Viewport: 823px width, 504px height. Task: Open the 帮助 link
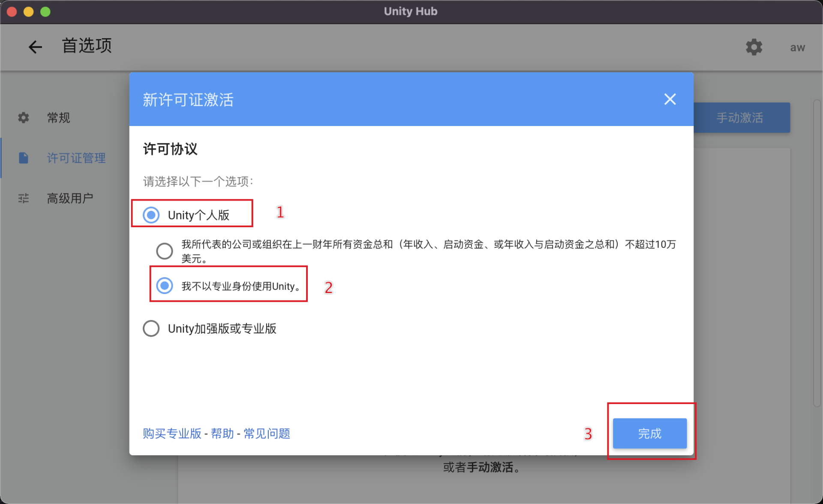coord(222,433)
